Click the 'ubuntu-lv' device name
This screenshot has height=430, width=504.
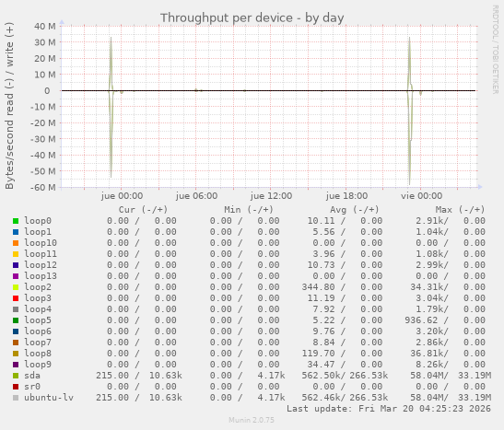pyautogui.click(x=49, y=398)
